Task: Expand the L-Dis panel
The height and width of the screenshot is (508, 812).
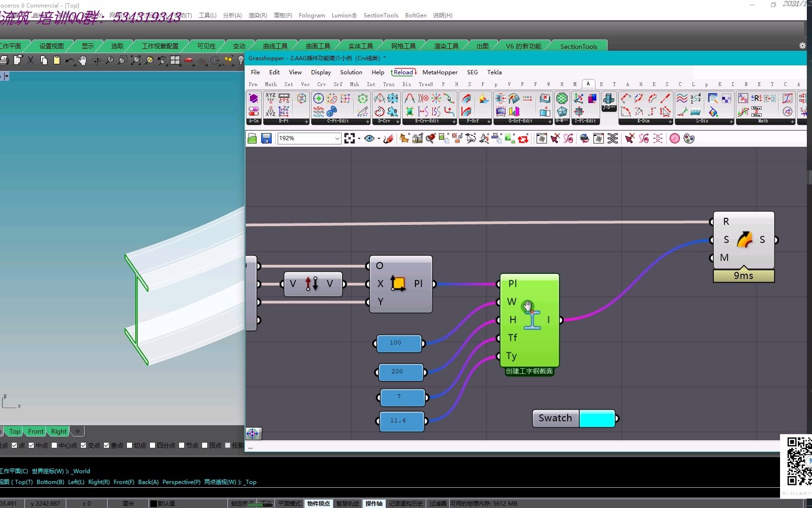Action: 731,121
